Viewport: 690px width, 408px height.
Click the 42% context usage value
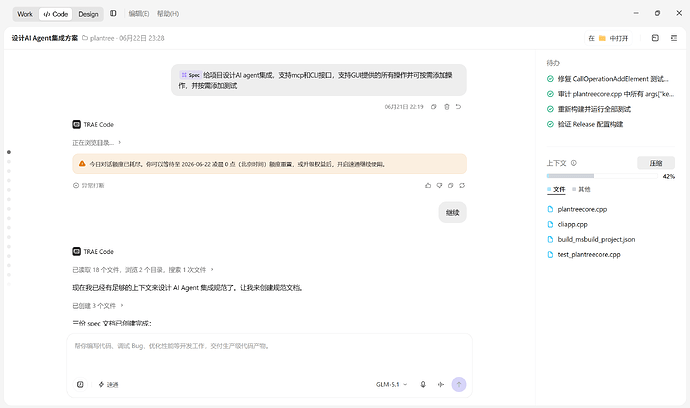pos(668,176)
